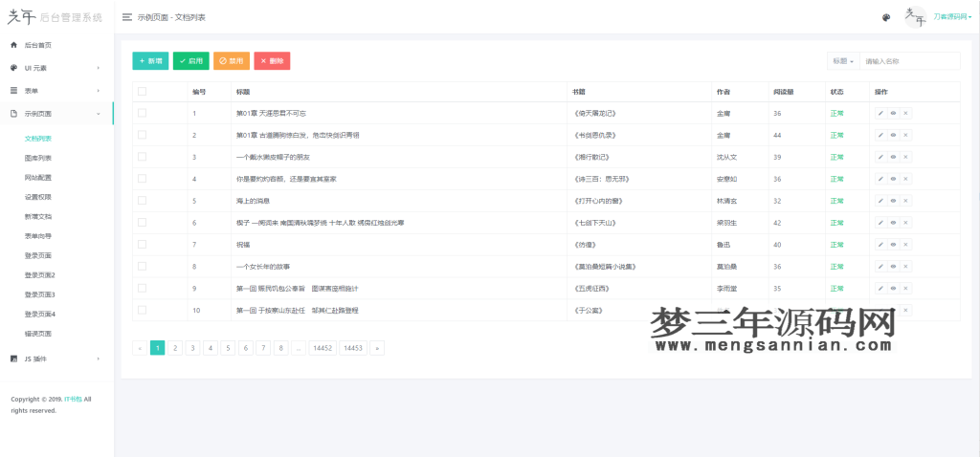Click the home icon beside 后台首页
The width and height of the screenshot is (980, 457).
[13, 45]
